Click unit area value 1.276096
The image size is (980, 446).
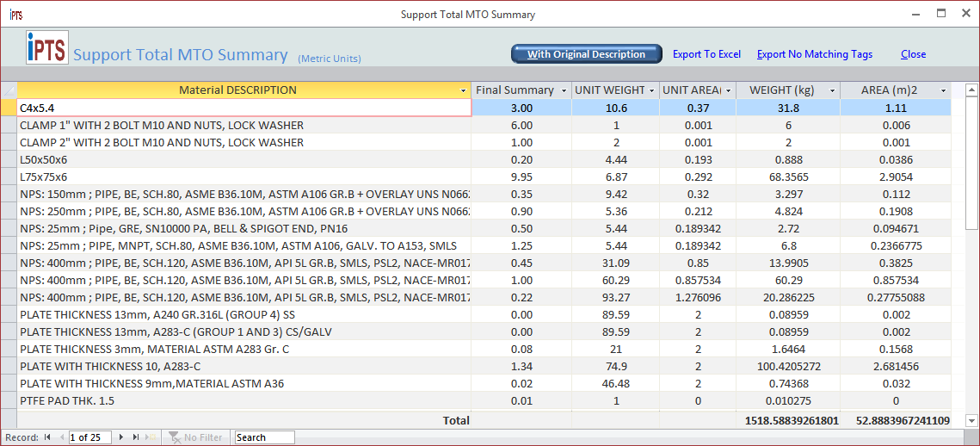pyautogui.click(x=698, y=297)
